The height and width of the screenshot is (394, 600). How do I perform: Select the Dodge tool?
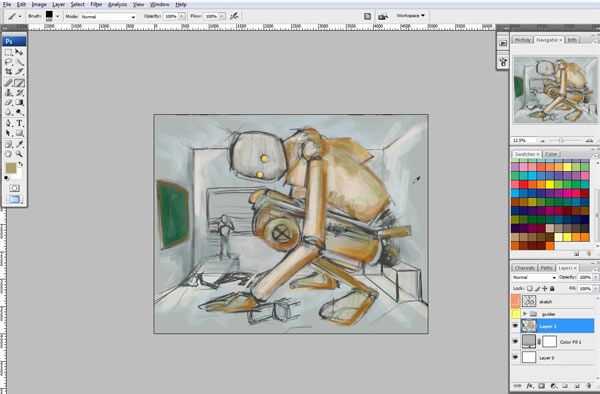click(x=19, y=112)
